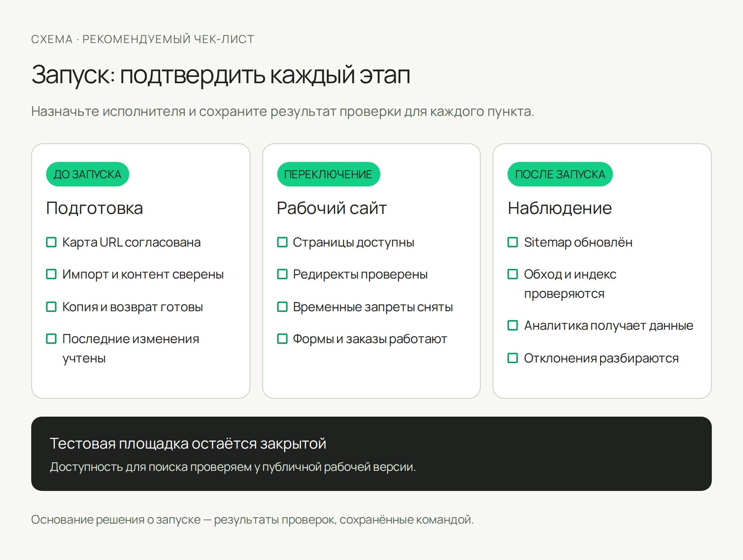Viewport: 743px width, 560px height.
Task: Mark «Копия и возврат готовы» as done
Action: click(51, 307)
